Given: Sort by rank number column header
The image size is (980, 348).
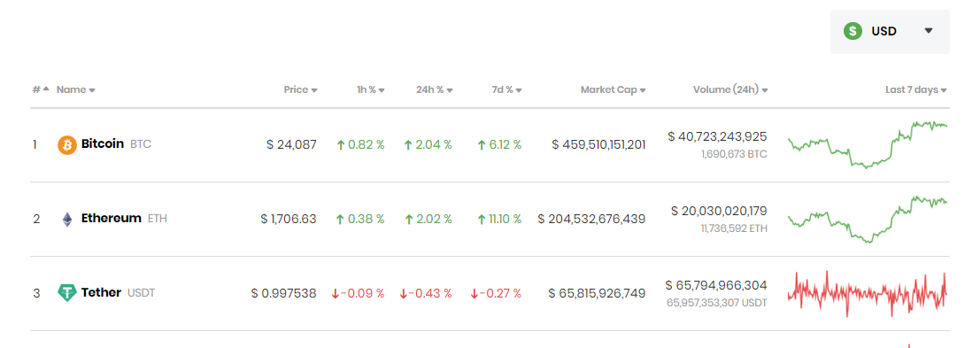Looking at the screenshot, I should point(41,90).
